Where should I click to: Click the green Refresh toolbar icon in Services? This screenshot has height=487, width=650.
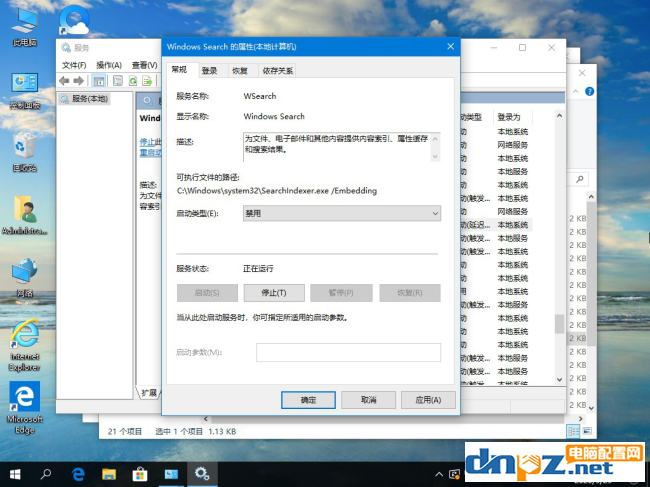pos(133,81)
